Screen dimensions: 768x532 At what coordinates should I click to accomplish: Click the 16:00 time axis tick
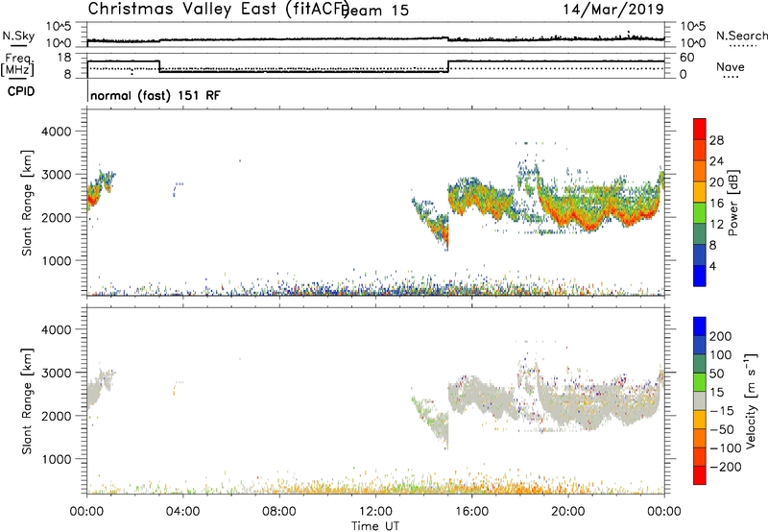coord(471,512)
